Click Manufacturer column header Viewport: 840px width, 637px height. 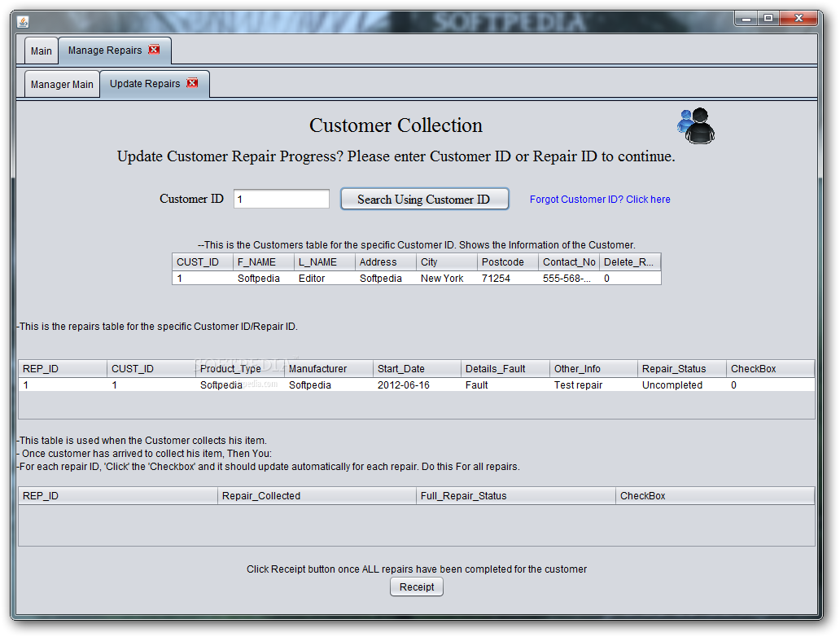pyautogui.click(x=328, y=368)
